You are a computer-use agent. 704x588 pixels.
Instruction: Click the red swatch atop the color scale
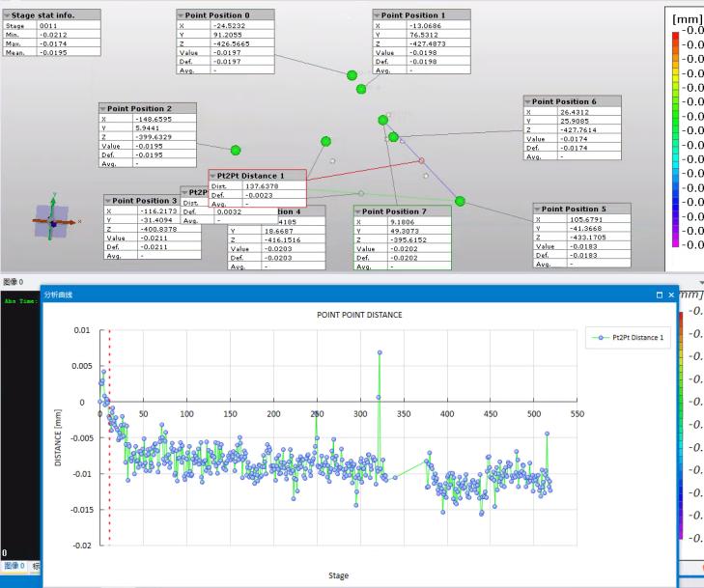click(x=675, y=36)
